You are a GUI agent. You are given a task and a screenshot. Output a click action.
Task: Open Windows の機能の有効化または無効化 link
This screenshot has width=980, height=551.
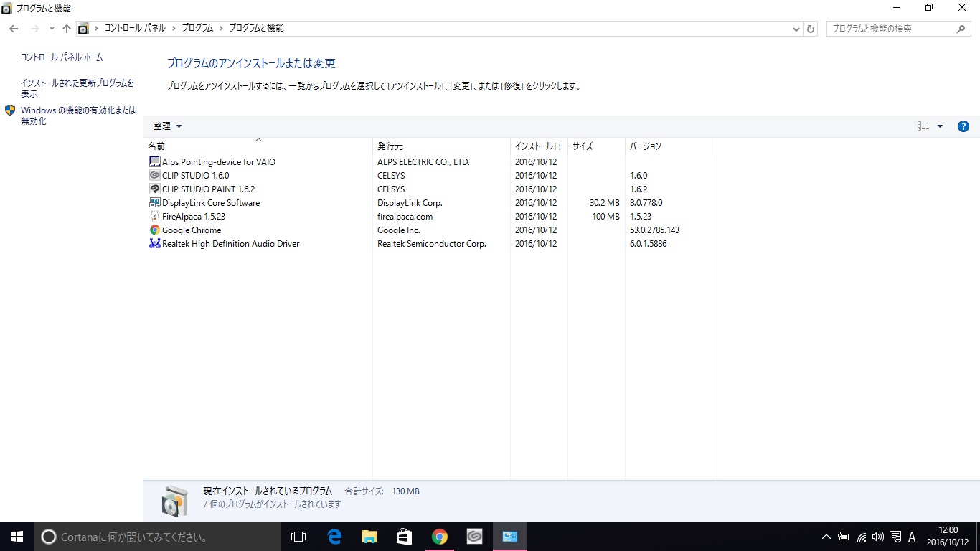point(78,116)
